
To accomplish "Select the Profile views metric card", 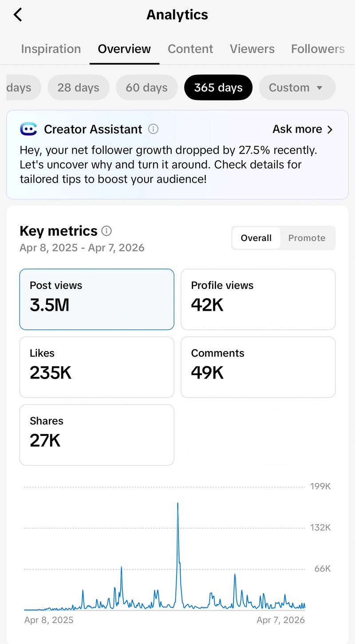I will (258, 299).
